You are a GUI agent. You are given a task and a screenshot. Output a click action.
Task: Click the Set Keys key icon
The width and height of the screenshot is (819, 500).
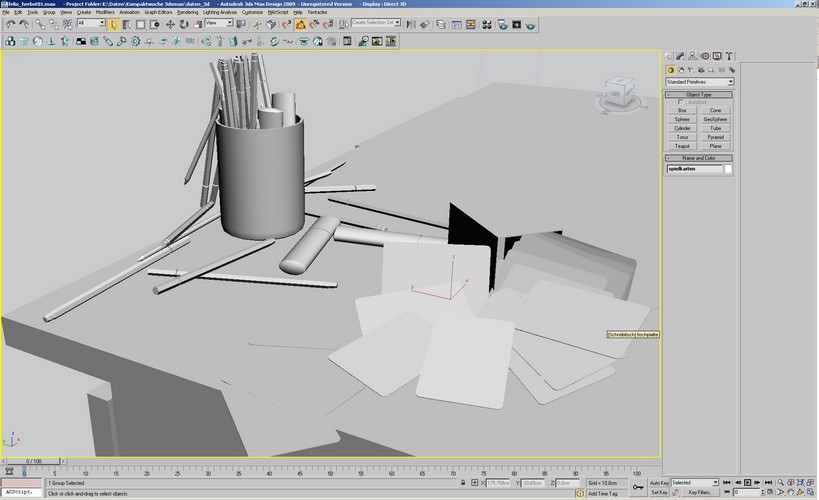point(638,486)
